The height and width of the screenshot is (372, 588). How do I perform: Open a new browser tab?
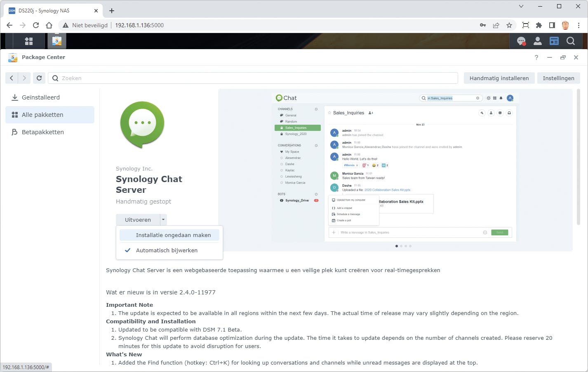[x=112, y=11]
